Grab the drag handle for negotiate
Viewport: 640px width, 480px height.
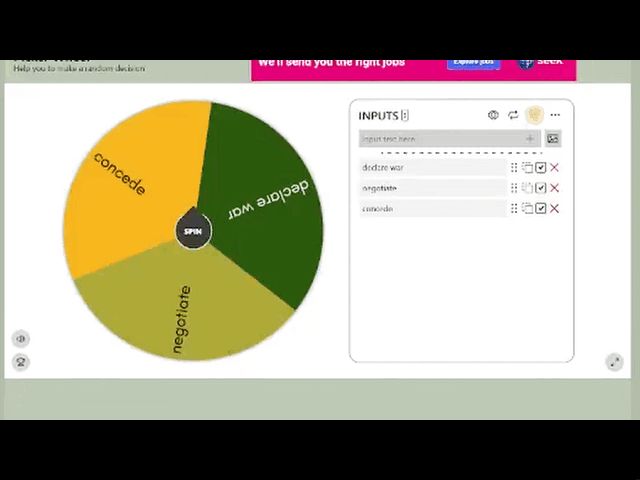[x=514, y=188]
